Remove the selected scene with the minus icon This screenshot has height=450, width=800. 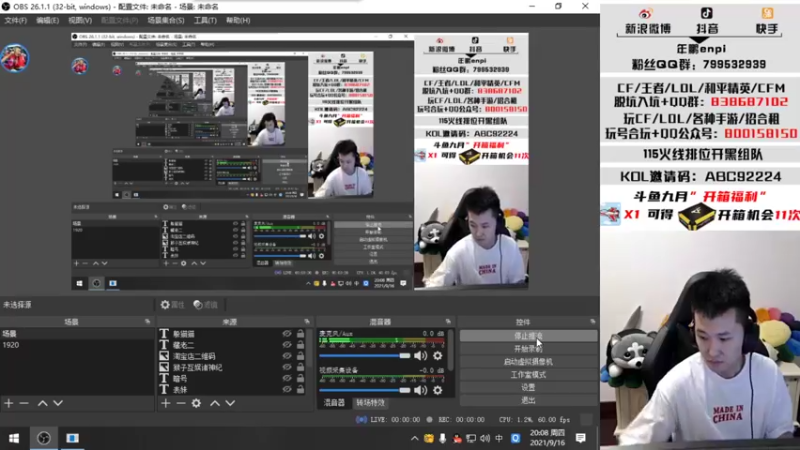[x=24, y=403]
